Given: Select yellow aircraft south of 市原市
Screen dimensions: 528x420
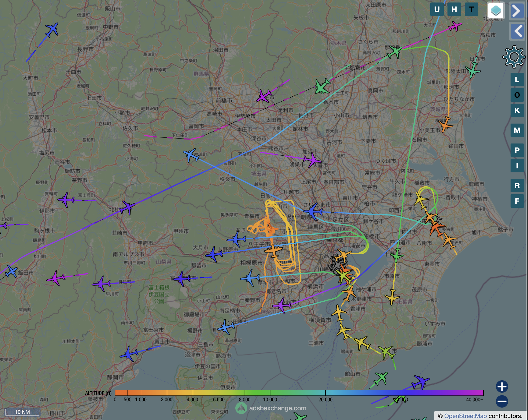Looking at the screenshot, I should click(x=392, y=297).
